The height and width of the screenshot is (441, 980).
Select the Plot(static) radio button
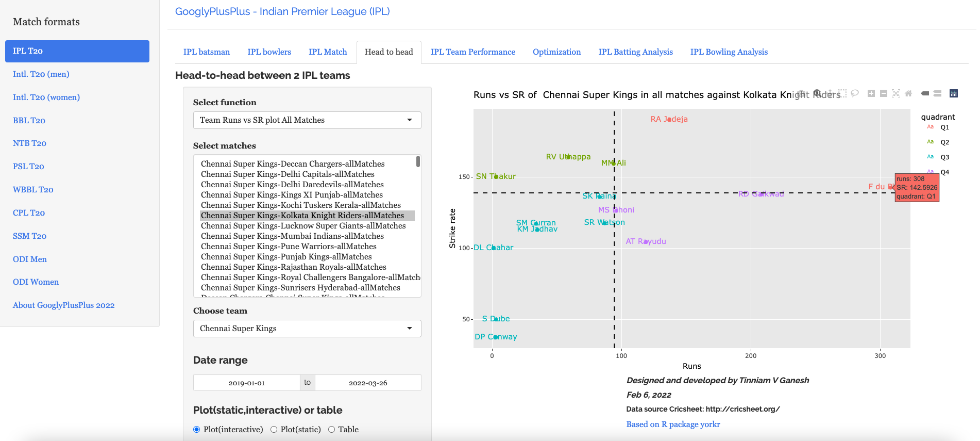(x=274, y=430)
